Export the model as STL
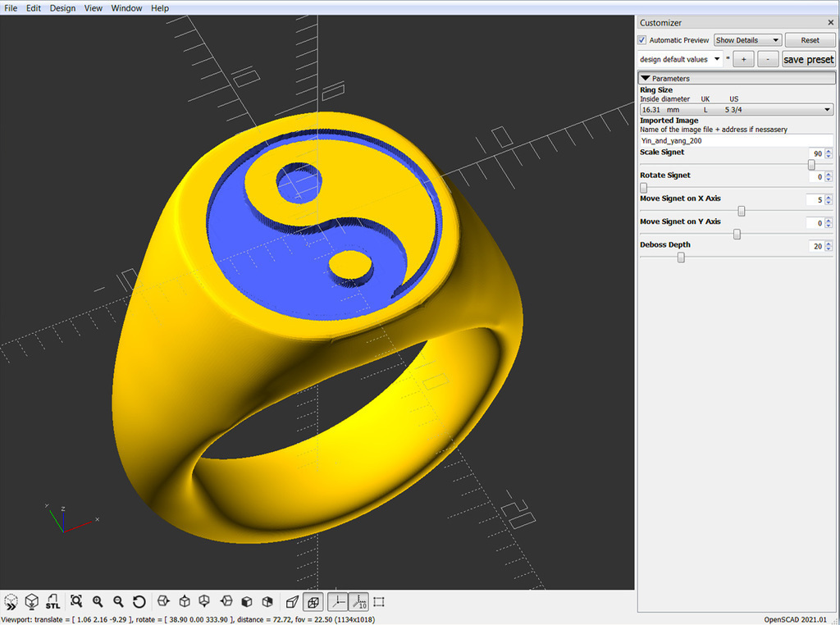Image resolution: width=840 pixels, height=625 pixels. click(x=52, y=601)
